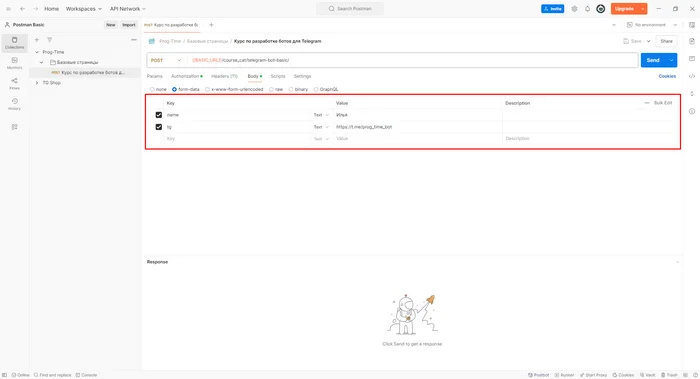Viewport: 700px width, 379px height.
Task: Uncheck the tg key row checkbox
Action: coord(158,127)
